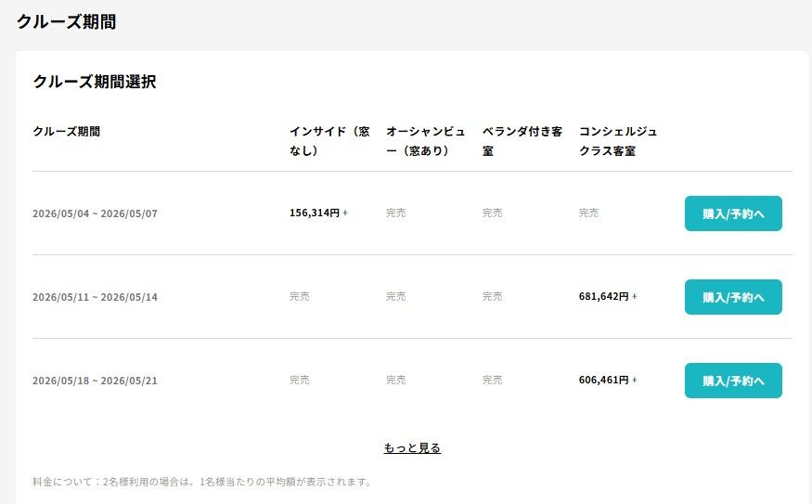
Task: Click the 2026/05/04 ~ 2026/05/07 date range
Action: [95, 213]
